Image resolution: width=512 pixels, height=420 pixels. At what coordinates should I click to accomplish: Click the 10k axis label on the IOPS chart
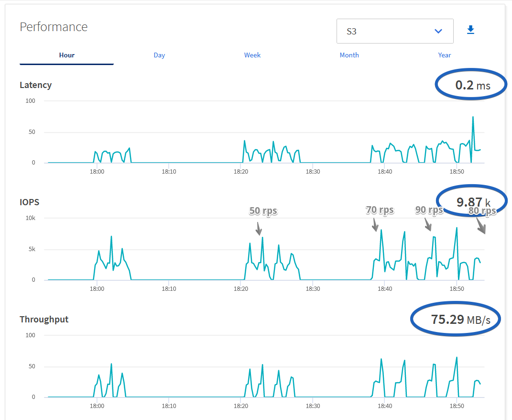[31, 218]
